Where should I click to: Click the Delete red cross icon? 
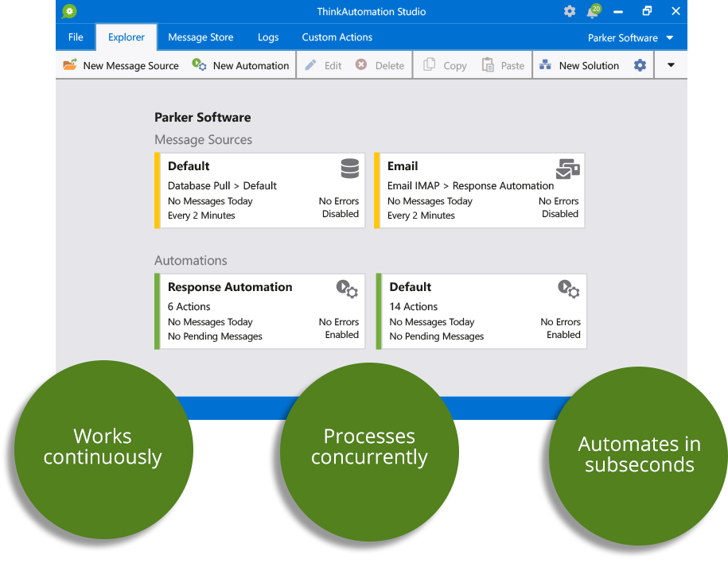(360, 64)
